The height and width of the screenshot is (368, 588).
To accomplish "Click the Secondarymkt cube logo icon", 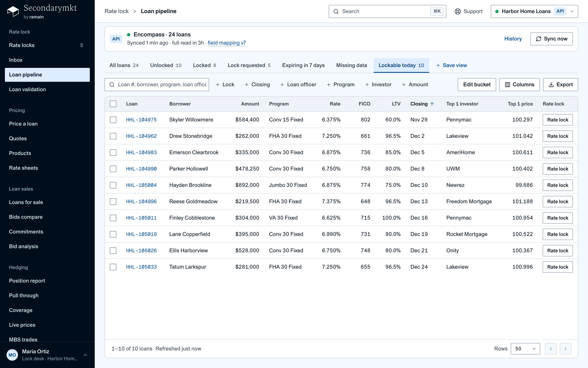I will (13, 11).
